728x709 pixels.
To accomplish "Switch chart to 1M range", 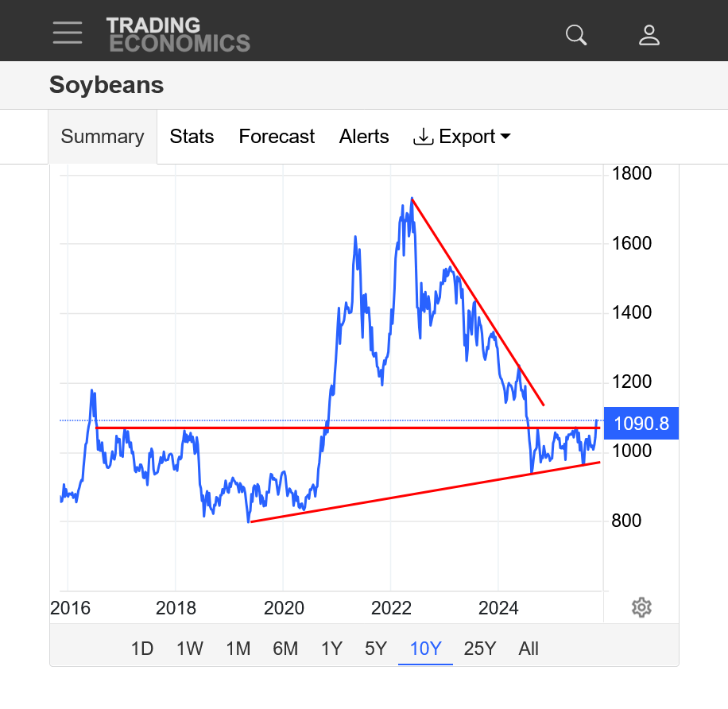I will [x=238, y=649].
